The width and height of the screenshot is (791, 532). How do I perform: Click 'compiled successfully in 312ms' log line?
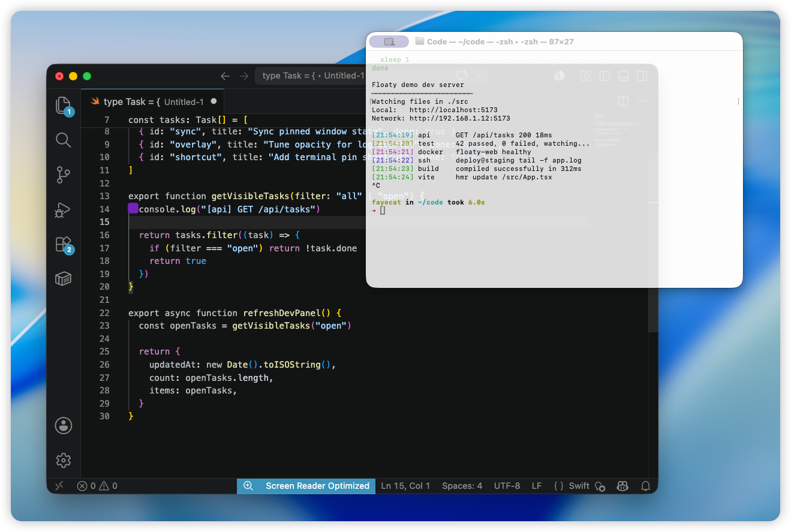[x=519, y=169]
